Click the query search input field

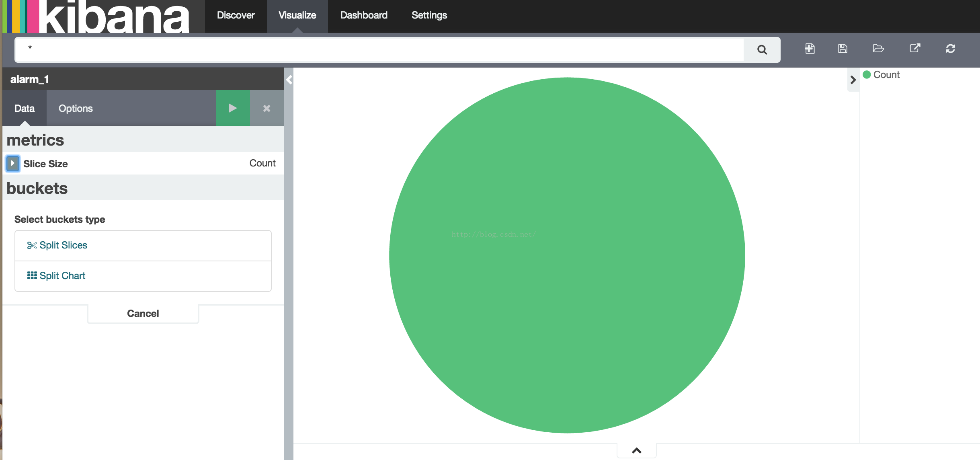click(x=379, y=49)
